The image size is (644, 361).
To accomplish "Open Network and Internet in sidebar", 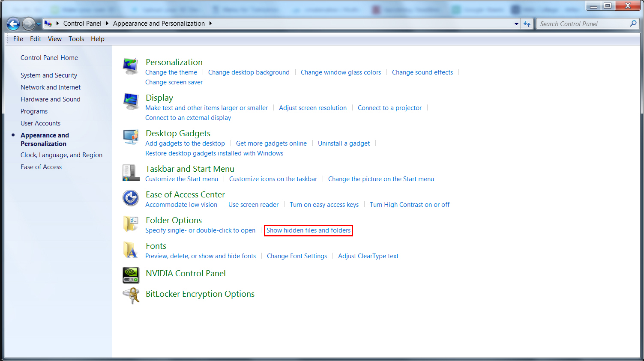I will (51, 87).
